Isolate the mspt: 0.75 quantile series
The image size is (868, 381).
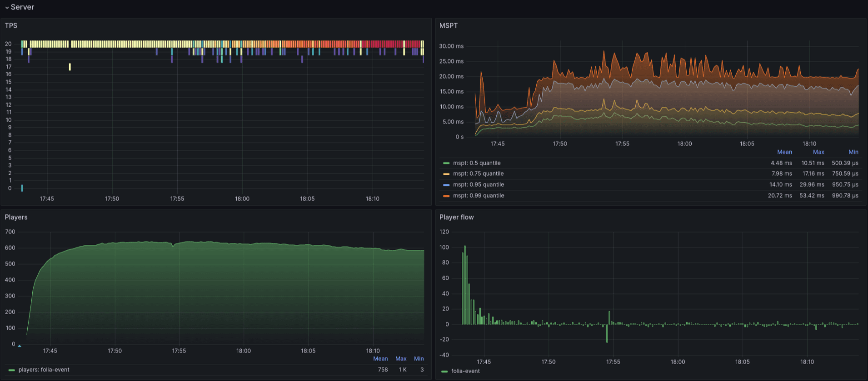click(x=478, y=173)
